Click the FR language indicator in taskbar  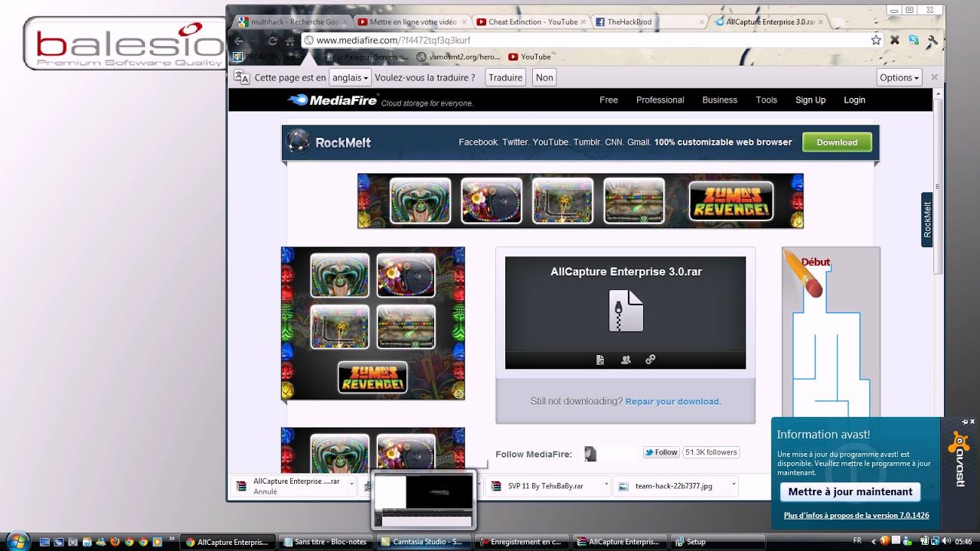(x=857, y=541)
